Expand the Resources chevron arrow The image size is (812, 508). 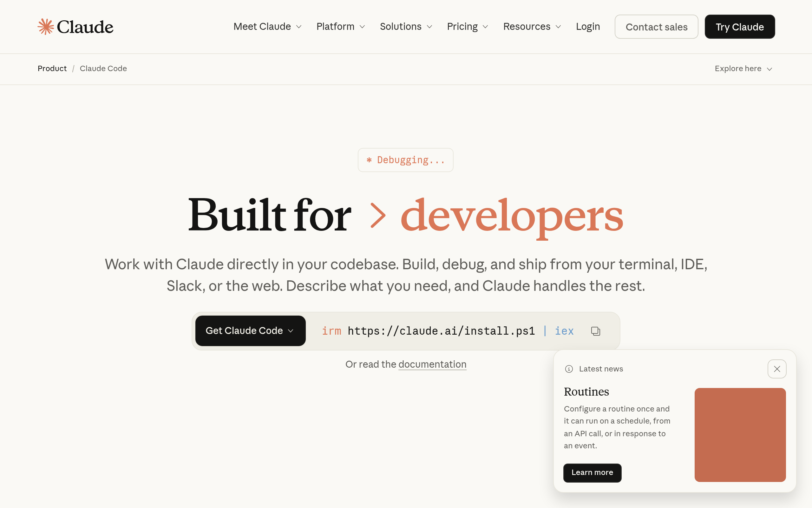tap(558, 27)
